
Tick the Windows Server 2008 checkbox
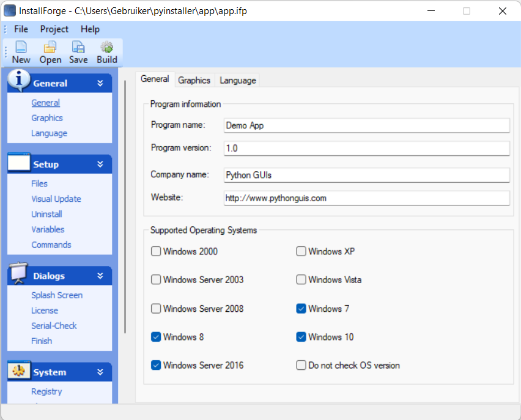click(x=156, y=309)
